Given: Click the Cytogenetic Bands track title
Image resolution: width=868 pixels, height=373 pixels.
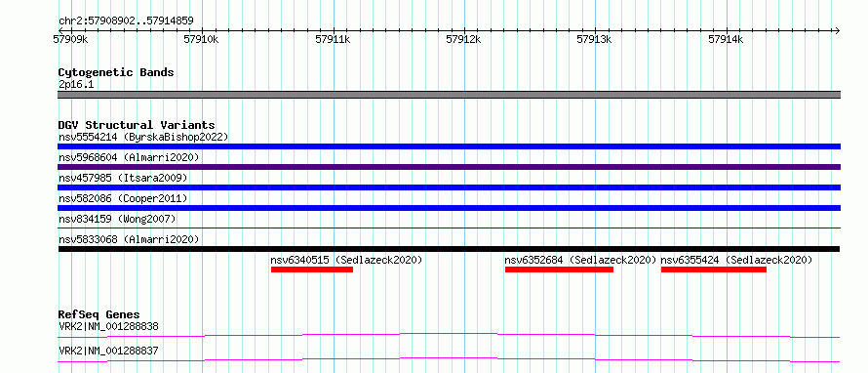Looking at the screenshot, I should click(116, 72).
